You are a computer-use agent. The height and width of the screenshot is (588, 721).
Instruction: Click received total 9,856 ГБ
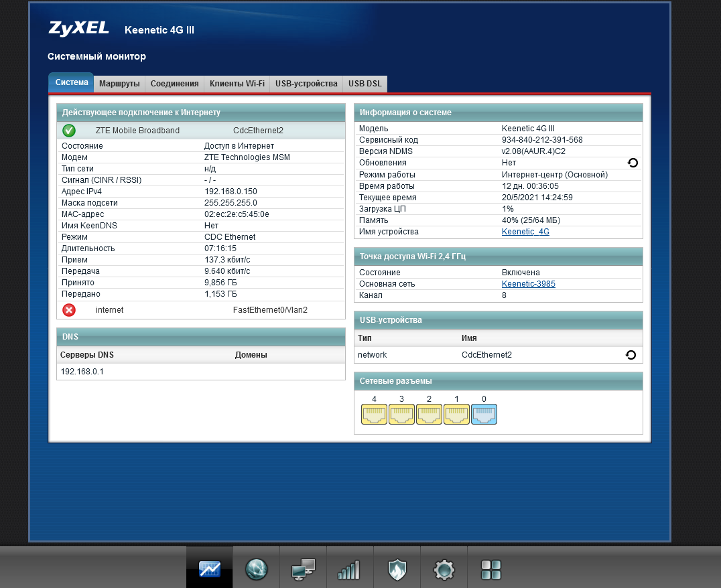pyautogui.click(x=220, y=283)
